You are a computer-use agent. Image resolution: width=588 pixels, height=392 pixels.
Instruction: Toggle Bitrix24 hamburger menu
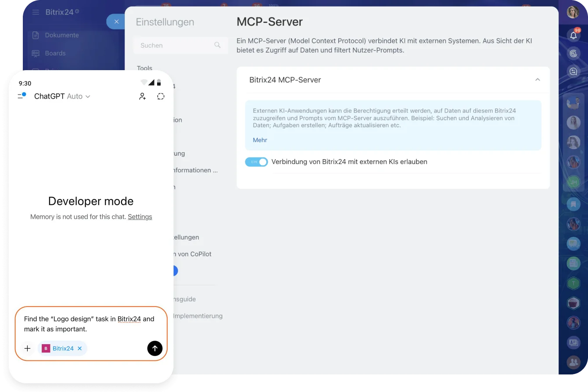click(x=36, y=12)
